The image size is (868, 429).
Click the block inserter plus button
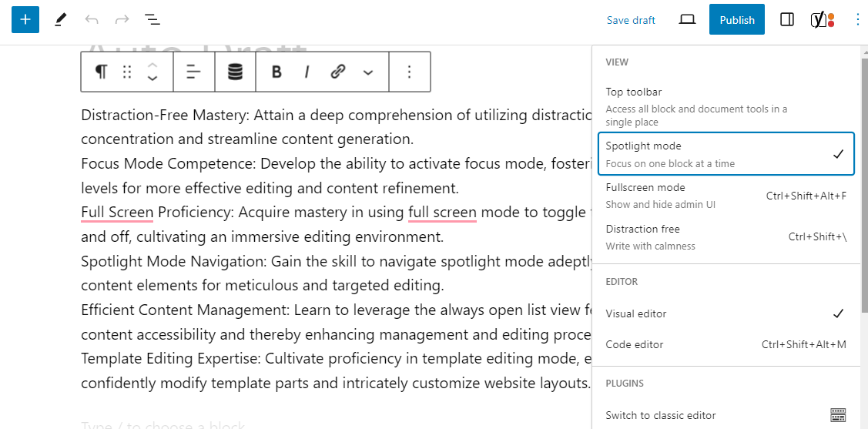point(25,20)
